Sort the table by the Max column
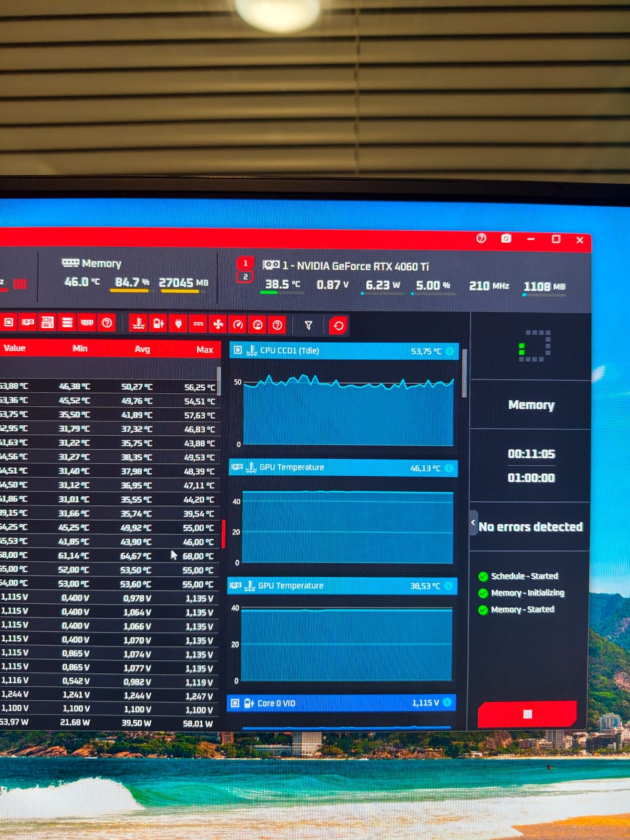The width and height of the screenshot is (630, 840). point(205,350)
